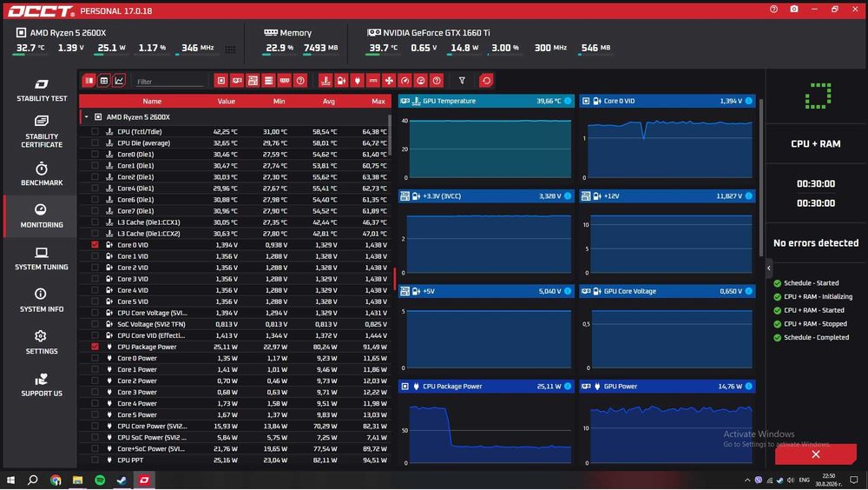Click the graphs panel vertical scrollbar
868x490 pixels.
(x=761, y=177)
